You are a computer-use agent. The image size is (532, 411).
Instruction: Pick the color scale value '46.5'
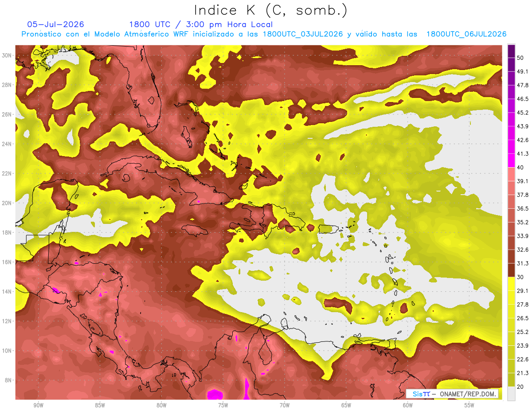(x=523, y=99)
